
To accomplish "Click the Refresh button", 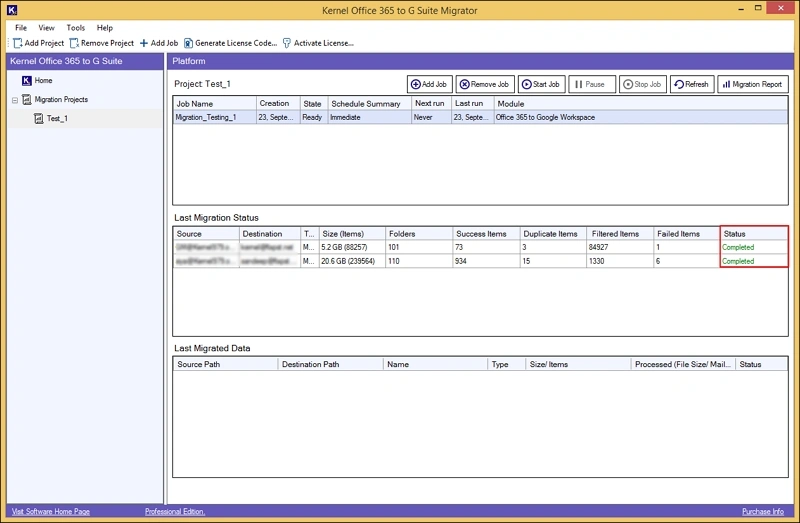I will tap(692, 85).
